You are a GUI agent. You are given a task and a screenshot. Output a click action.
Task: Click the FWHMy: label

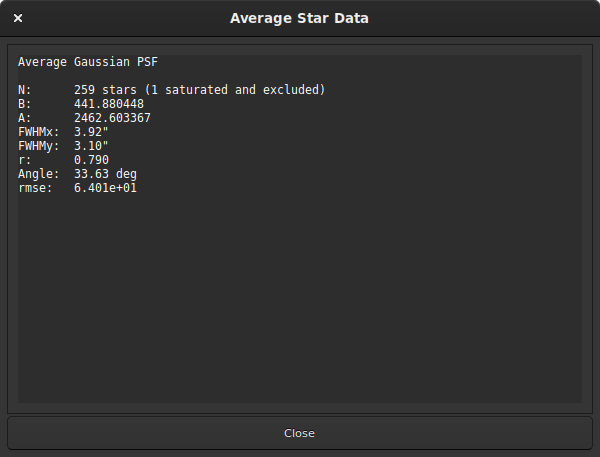coord(39,146)
